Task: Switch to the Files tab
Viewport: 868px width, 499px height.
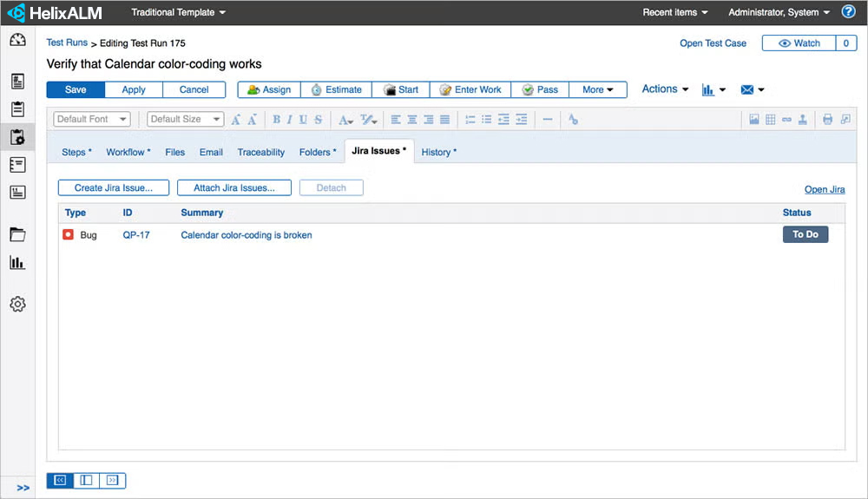Action: coord(175,152)
